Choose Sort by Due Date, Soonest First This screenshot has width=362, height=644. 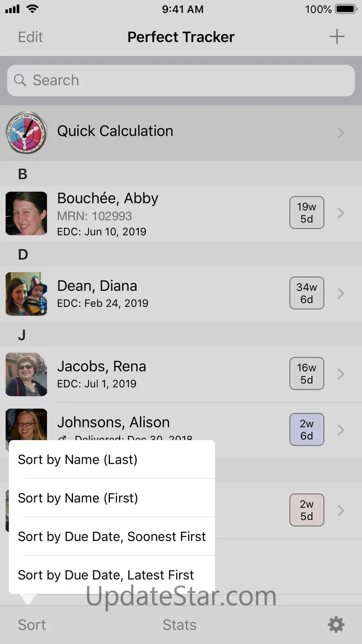pyautogui.click(x=111, y=537)
